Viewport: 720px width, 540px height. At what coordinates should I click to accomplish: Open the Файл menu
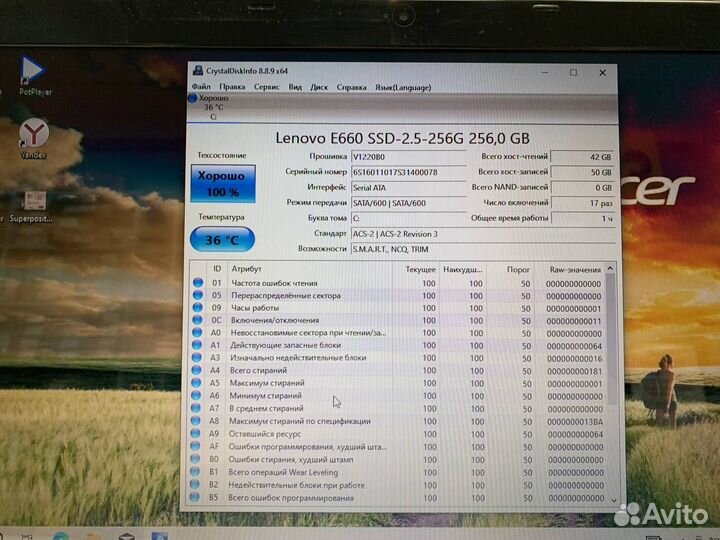201,87
